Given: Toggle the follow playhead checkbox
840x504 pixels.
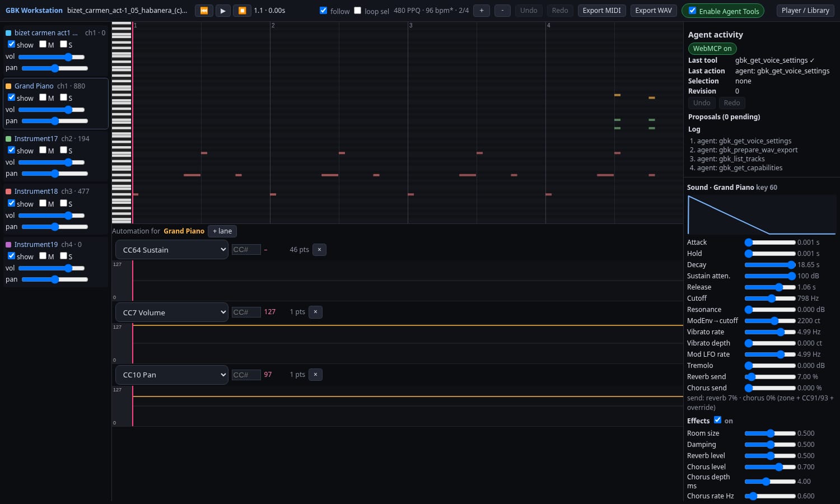Looking at the screenshot, I should tap(323, 11).
